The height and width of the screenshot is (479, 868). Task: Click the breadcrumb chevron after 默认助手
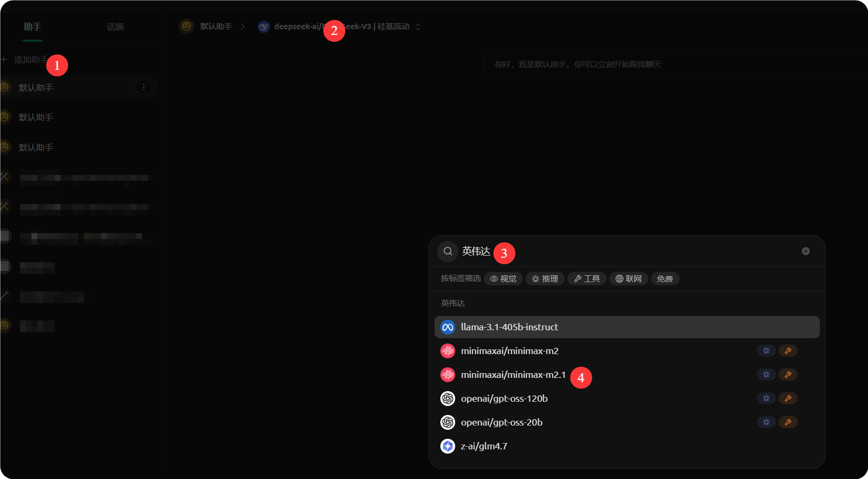243,26
